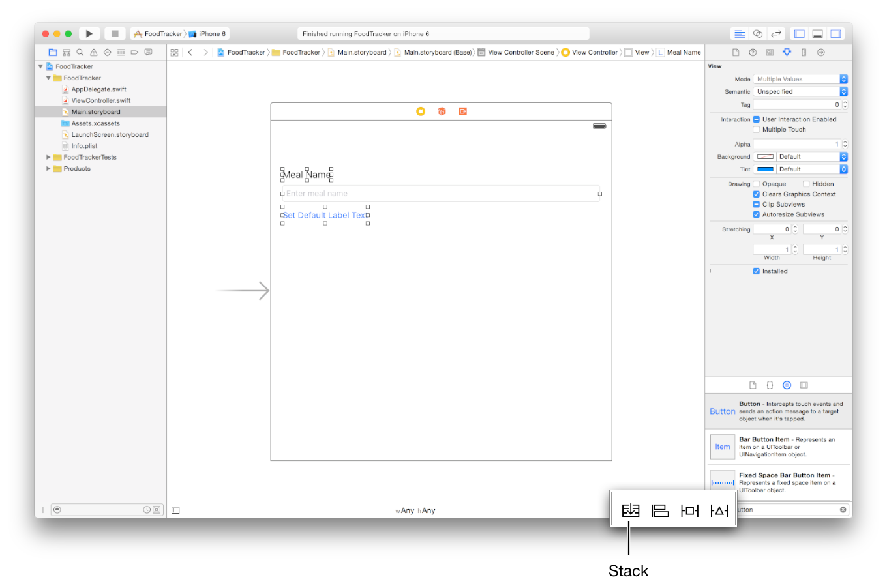Show the Standard editor

click(x=739, y=34)
